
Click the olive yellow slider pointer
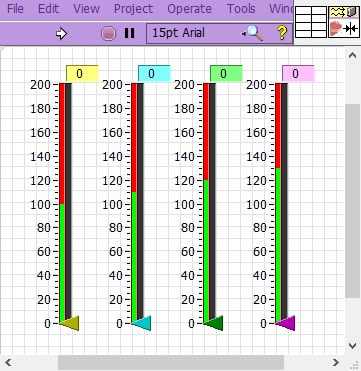click(71, 323)
